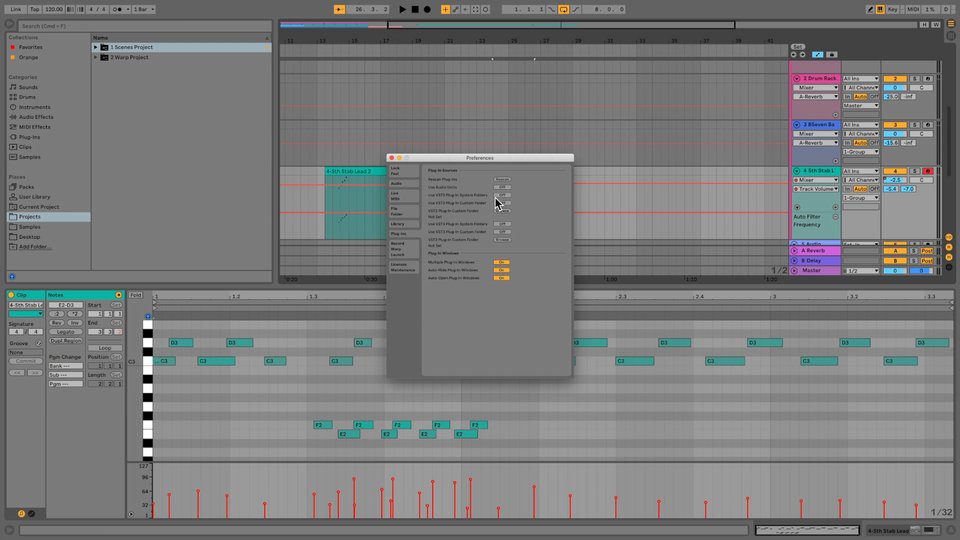Enable MIDI Map Mode
Screen dimensions: 960x540
click(913, 9)
